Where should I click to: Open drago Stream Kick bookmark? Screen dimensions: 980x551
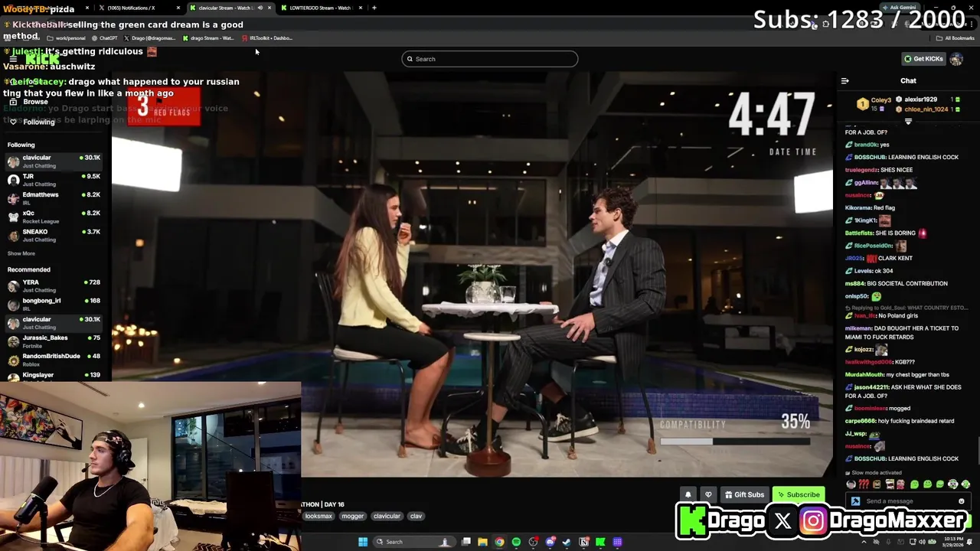pyautogui.click(x=208, y=38)
